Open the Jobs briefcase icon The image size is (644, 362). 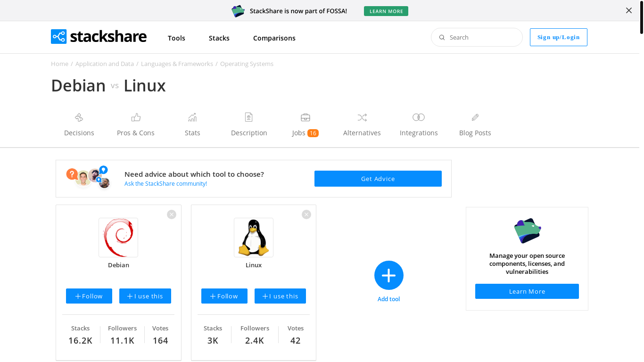coord(305,117)
